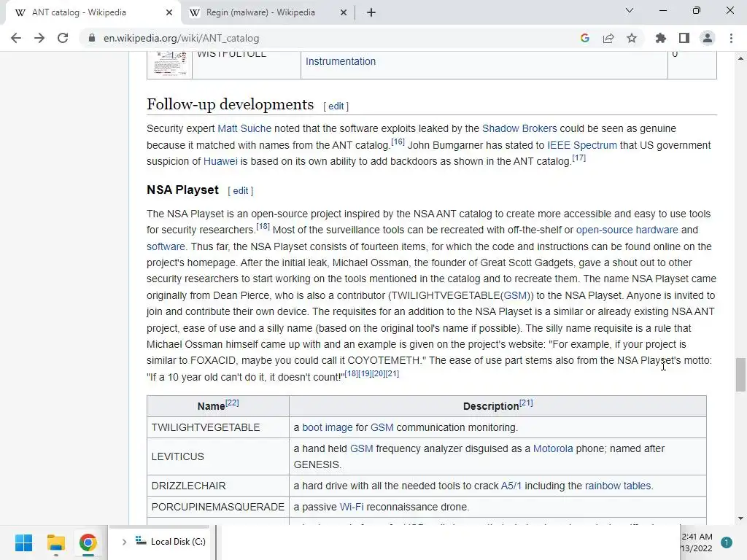
Task: Go back to the previous page
Action: coord(16,38)
